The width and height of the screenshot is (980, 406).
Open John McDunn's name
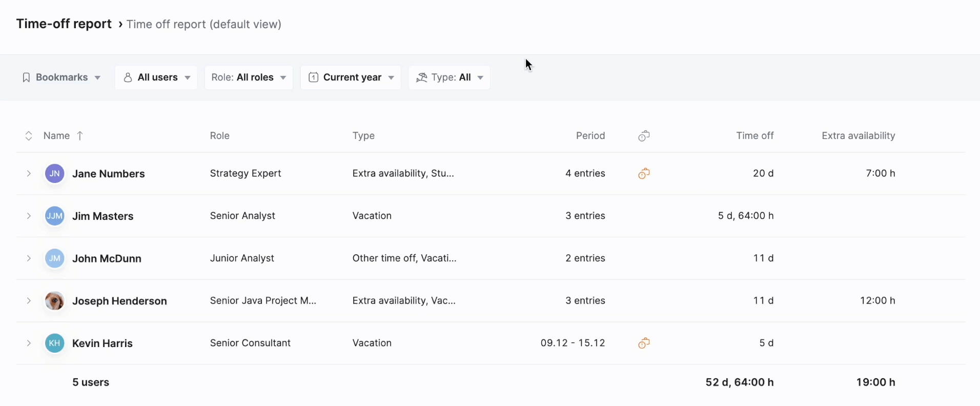coord(107,259)
